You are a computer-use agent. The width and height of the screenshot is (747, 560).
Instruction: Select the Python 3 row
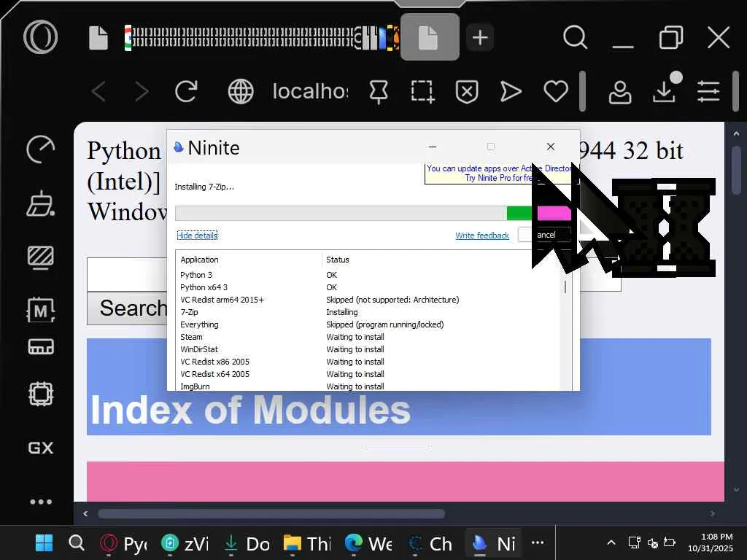pyautogui.click(x=368, y=275)
